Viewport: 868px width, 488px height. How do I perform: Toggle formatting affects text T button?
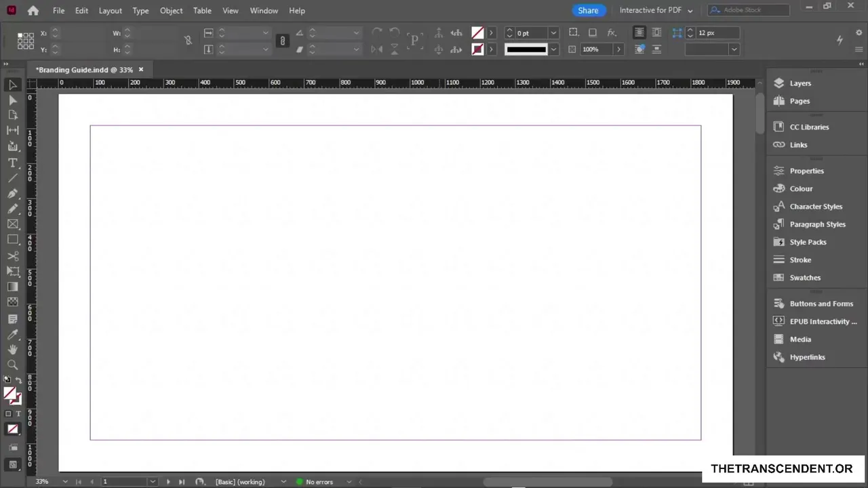click(18, 413)
